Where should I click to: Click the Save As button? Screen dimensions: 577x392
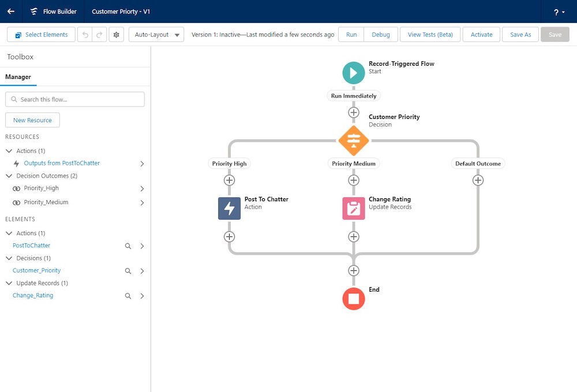click(x=520, y=35)
